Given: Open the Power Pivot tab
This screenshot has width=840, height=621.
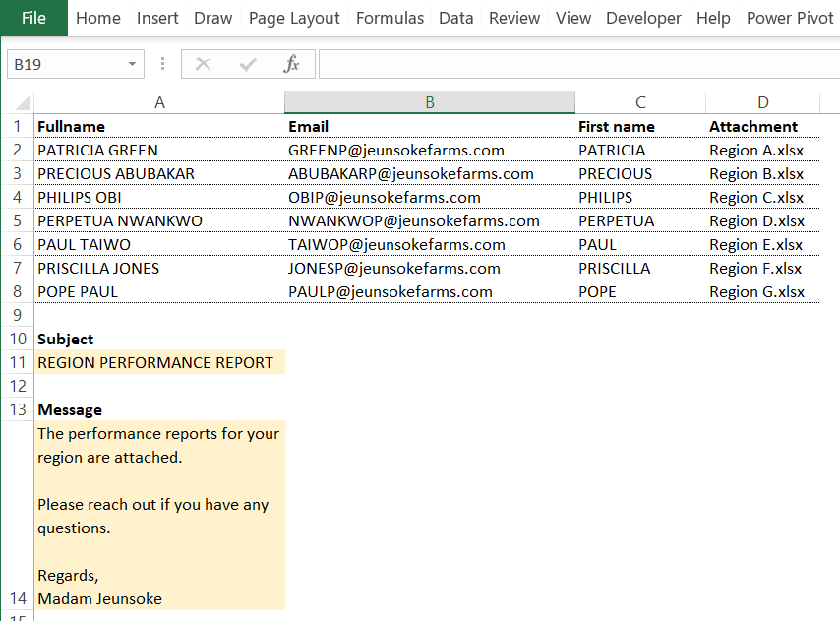Looking at the screenshot, I should (790, 18).
